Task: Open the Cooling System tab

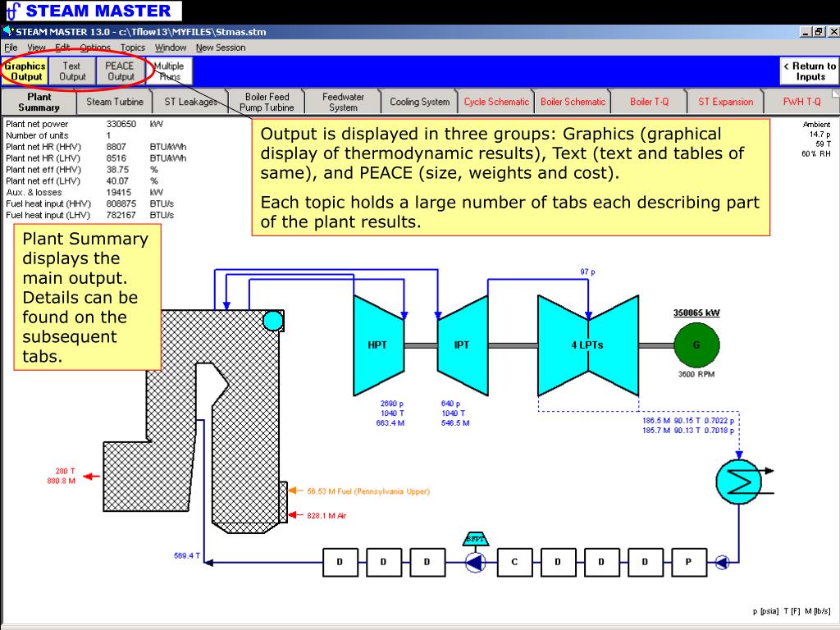Action: tap(419, 101)
